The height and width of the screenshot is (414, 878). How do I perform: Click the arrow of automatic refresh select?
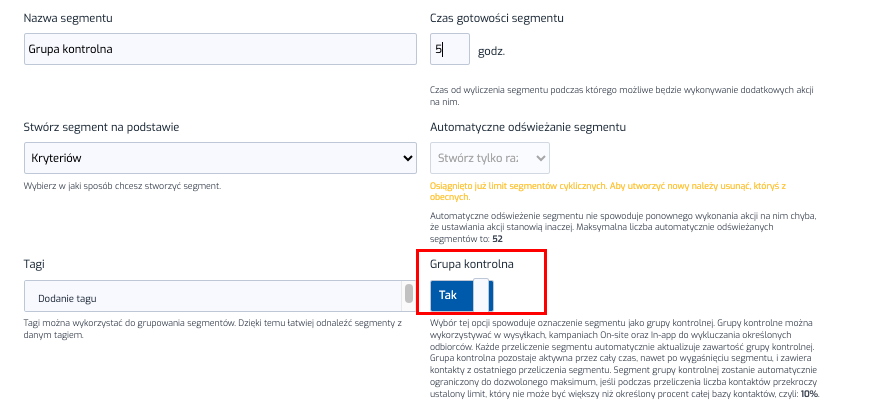click(541, 158)
